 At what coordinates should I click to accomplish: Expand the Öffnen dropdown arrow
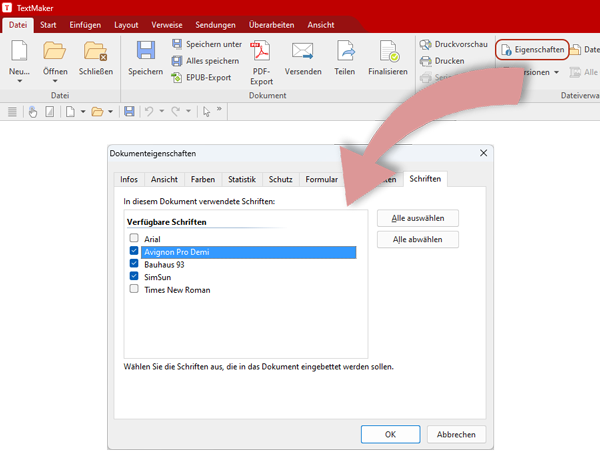point(55,81)
